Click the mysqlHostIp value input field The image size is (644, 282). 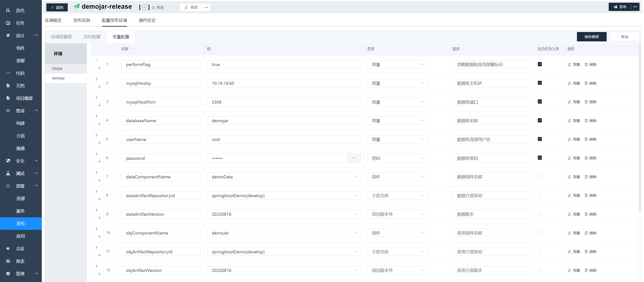click(x=284, y=83)
